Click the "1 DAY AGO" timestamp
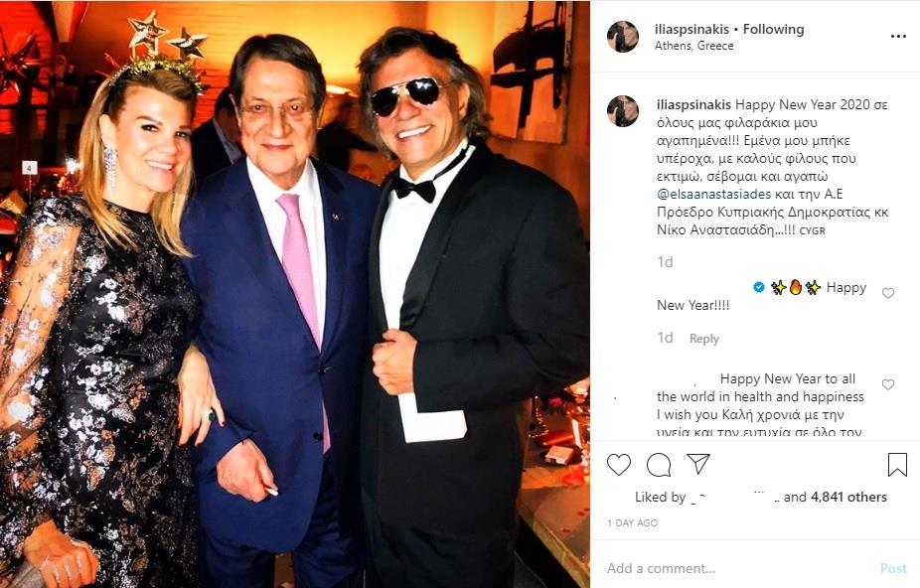The width and height of the screenshot is (920, 588). tap(632, 522)
